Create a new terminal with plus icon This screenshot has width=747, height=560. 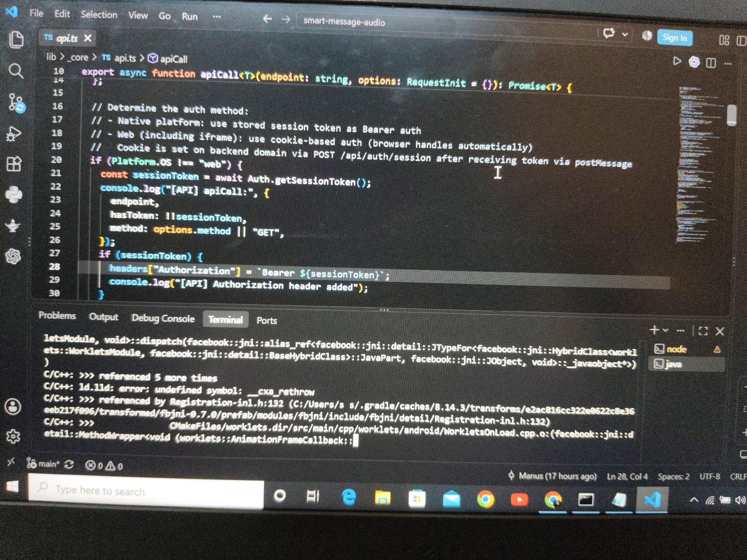(x=654, y=330)
